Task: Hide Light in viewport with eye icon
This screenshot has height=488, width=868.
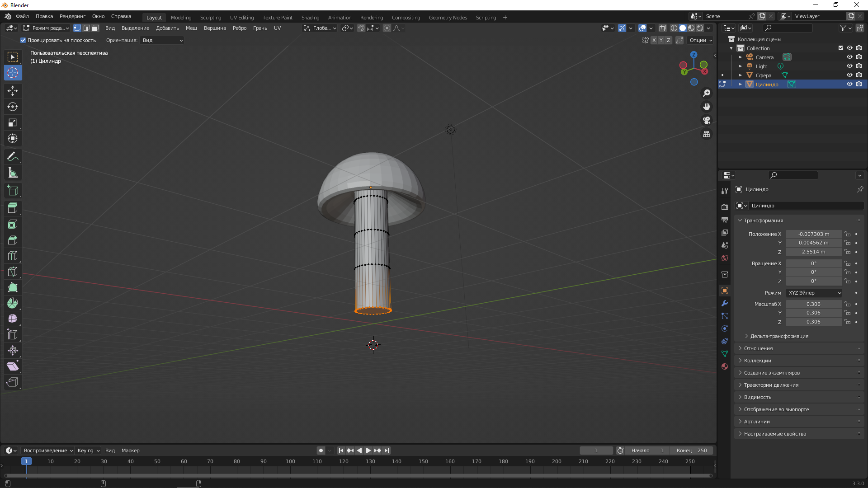Action: click(x=849, y=66)
